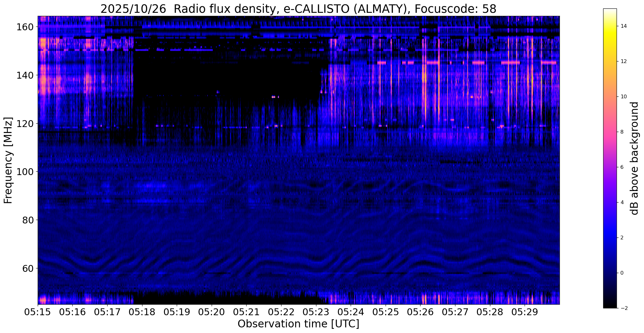Image resolution: width=644 pixels, height=333 pixels.
Task: Click the 05:25 time tick label
Action: click(x=386, y=312)
